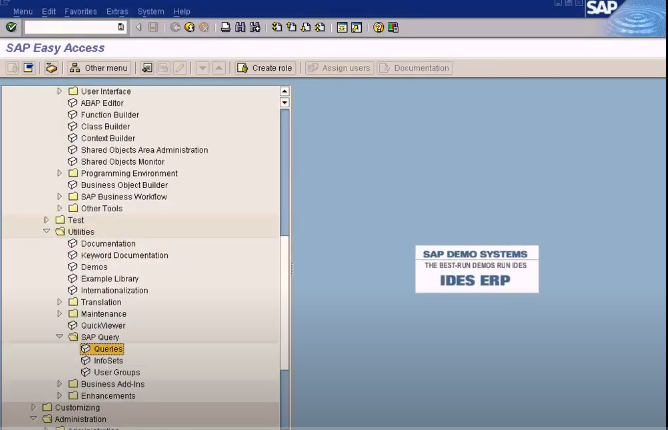The height and width of the screenshot is (430, 668).
Task: Click the red Cancel icon
Action: 204,27
